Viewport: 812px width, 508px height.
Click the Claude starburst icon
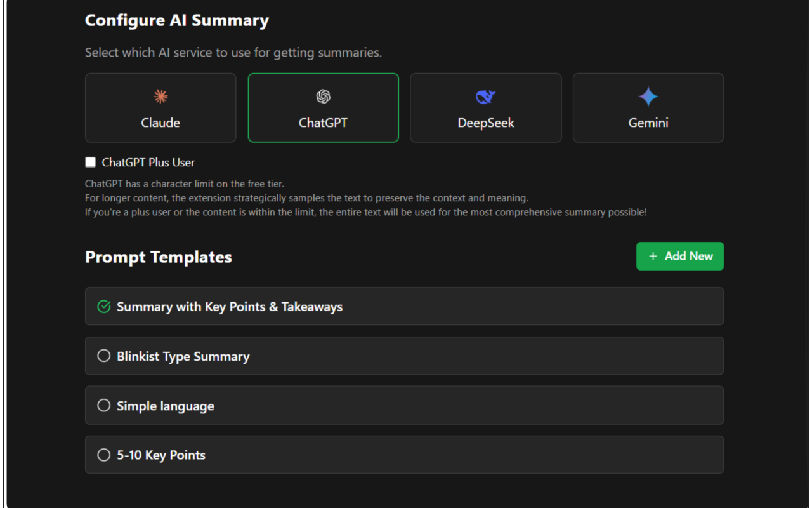(160, 96)
